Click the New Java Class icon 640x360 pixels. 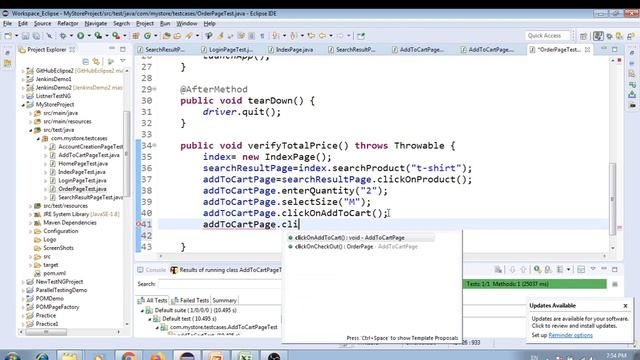[x=147, y=36]
